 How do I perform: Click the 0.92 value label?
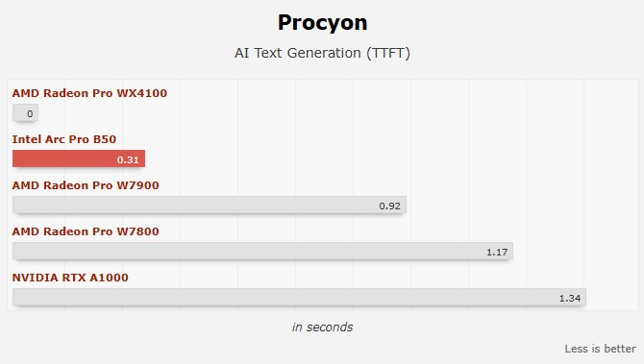point(389,206)
